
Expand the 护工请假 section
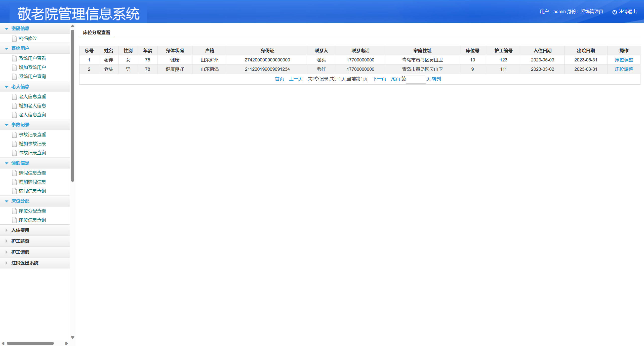[x=7, y=252]
